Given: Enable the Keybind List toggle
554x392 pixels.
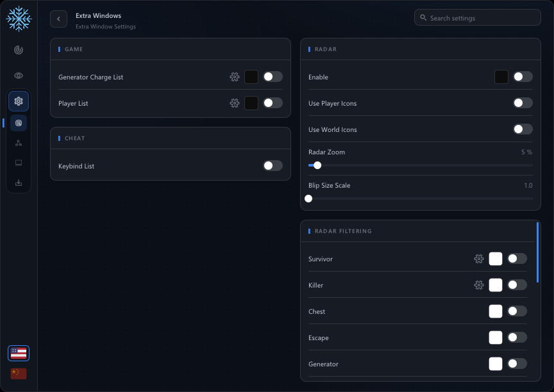Looking at the screenshot, I should (x=273, y=166).
